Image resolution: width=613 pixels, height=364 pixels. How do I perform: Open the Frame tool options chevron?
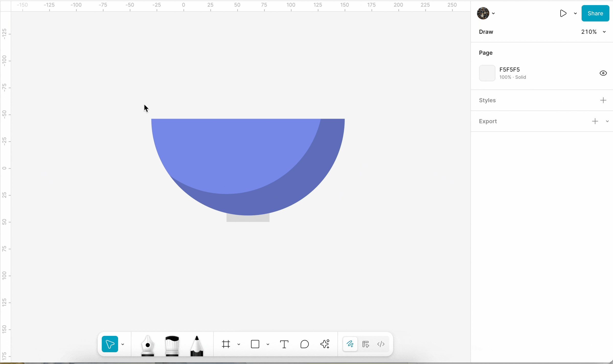click(x=239, y=344)
